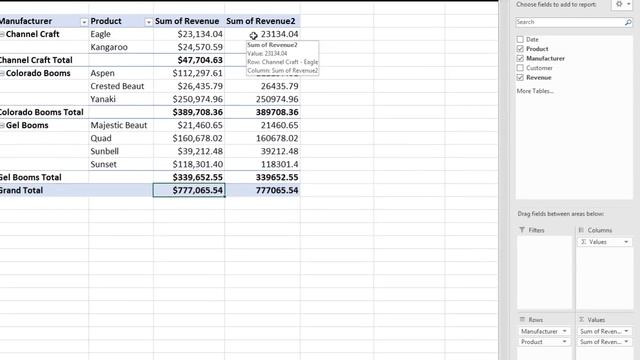The image size is (640, 360).
Task: Select the Sunbell product cell
Action: 121,151
